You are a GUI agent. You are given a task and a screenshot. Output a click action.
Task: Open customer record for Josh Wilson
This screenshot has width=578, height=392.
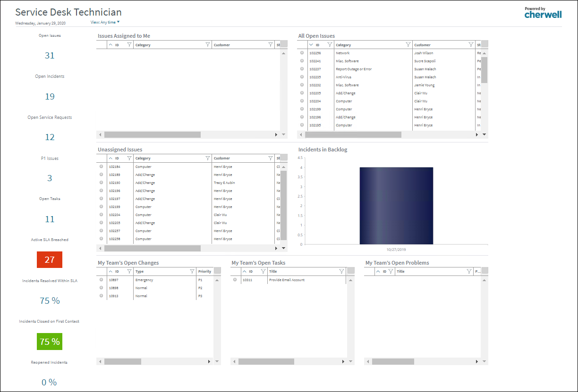pyautogui.click(x=422, y=53)
